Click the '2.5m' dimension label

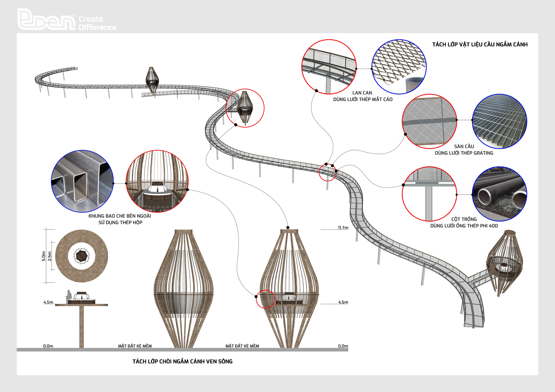click(50, 256)
